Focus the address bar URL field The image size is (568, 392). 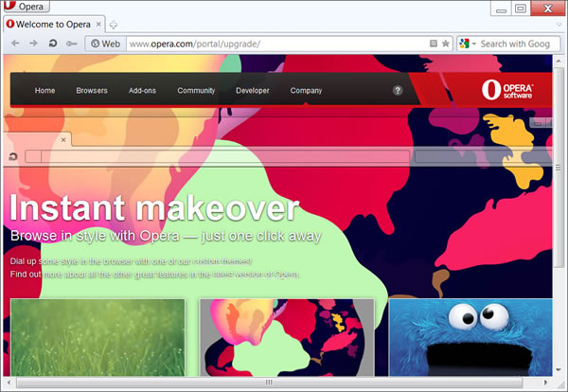pyautogui.click(x=275, y=44)
